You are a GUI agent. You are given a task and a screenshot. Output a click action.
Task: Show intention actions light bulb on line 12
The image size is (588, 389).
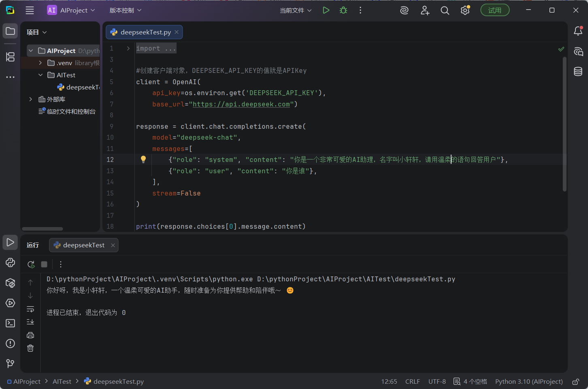(143, 159)
